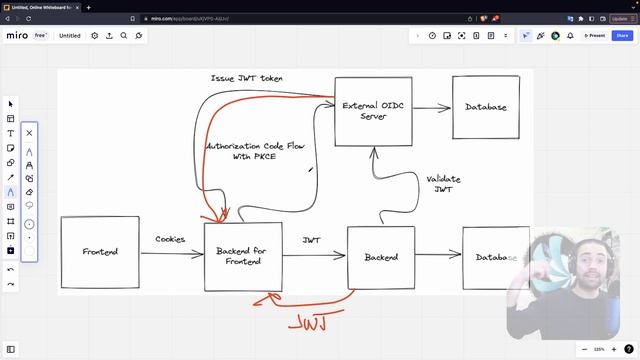The width and height of the screenshot is (640, 360).
Task: Open the help question mark
Action: (629, 349)
